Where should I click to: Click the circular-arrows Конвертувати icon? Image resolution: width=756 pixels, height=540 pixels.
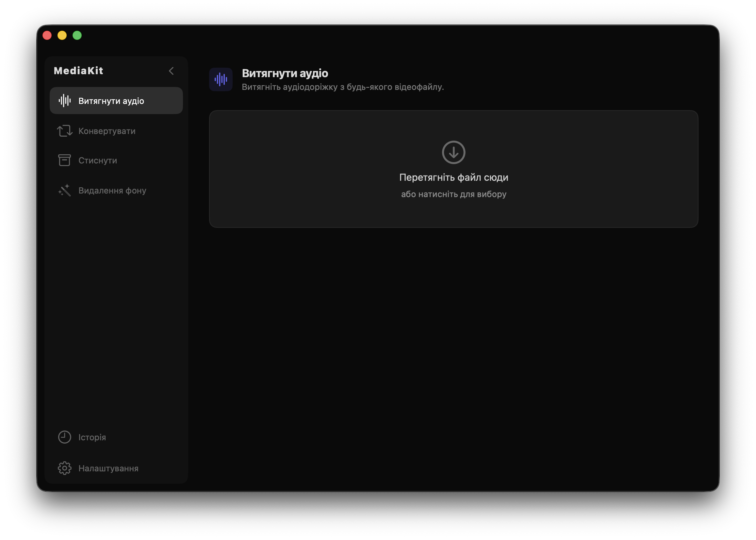(64, 131)
